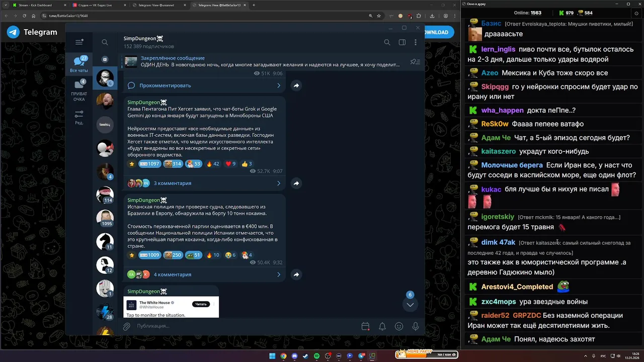Toggle the 1097 reaction on the Pentagon post
The width and height of the screenshot is (644, 362).
(x=149, y=164)
